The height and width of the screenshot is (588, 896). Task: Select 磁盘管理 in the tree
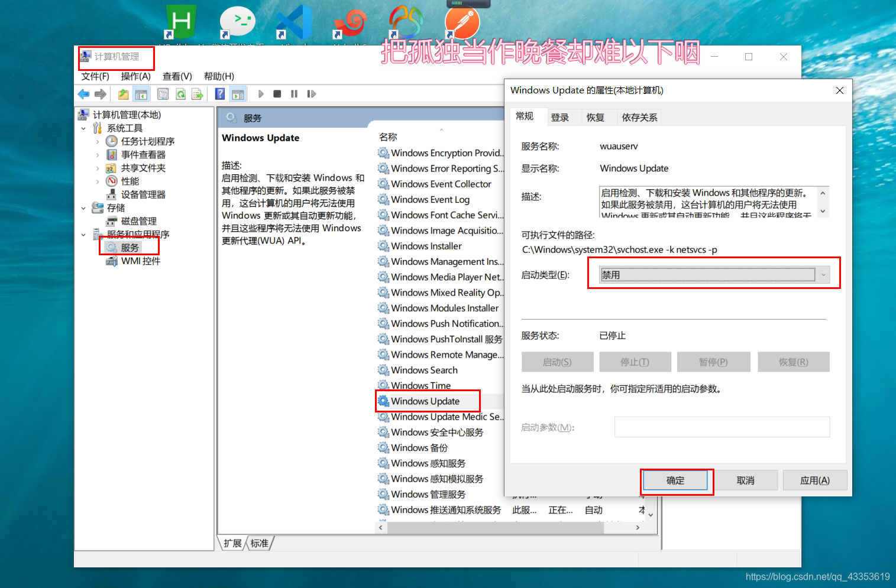point(139,221)
